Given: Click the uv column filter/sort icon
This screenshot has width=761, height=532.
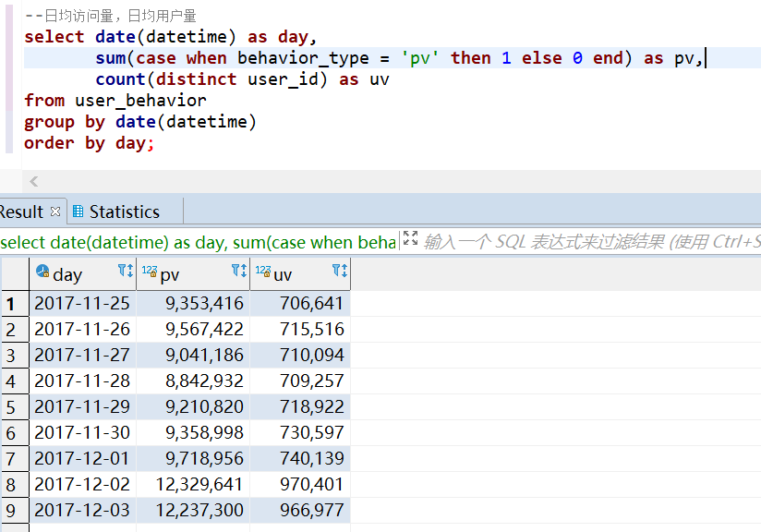Looking at the screenshot, I should pos(340,271).
